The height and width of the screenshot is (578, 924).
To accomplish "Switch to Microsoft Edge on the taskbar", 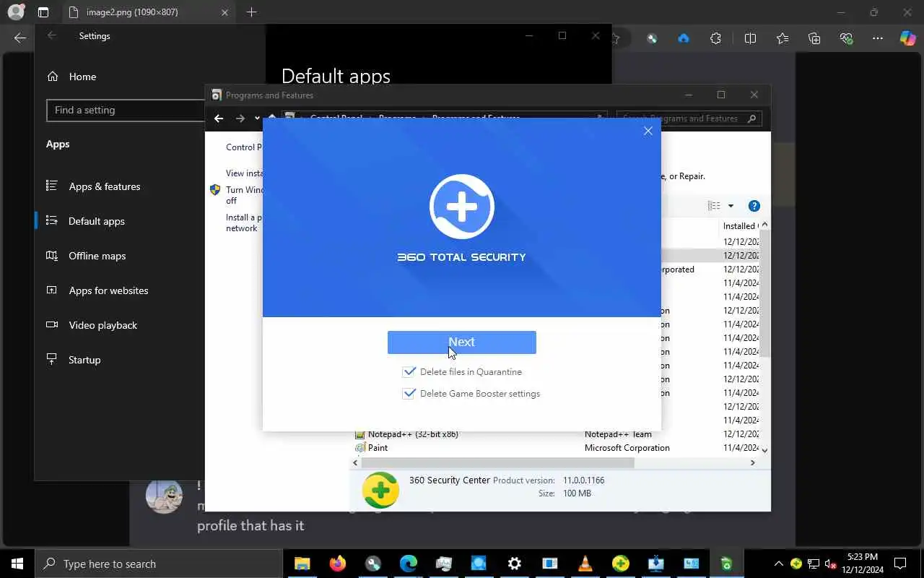I will point(408,564).
